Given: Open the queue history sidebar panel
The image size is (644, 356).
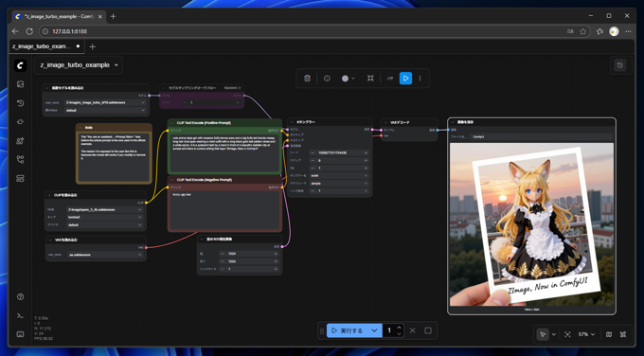Looking at the screenshot, I should pyautogui.click(x=20, y=103).
